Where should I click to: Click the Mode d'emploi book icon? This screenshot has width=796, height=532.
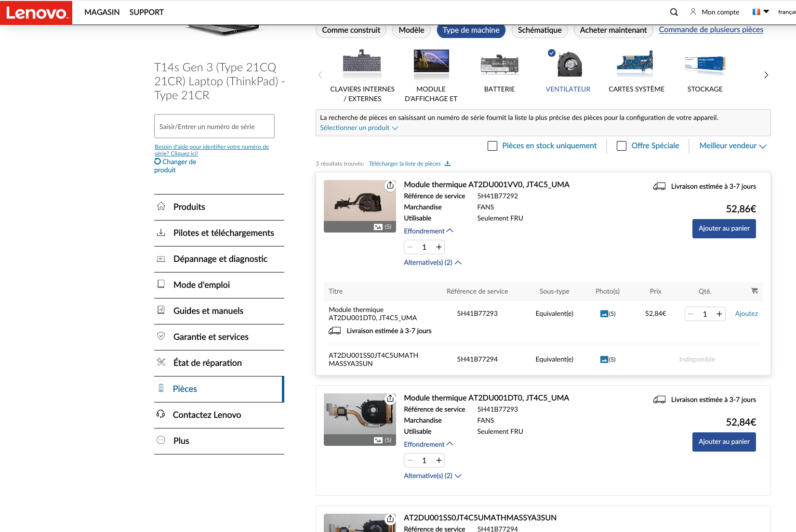(x=161, y=284)
